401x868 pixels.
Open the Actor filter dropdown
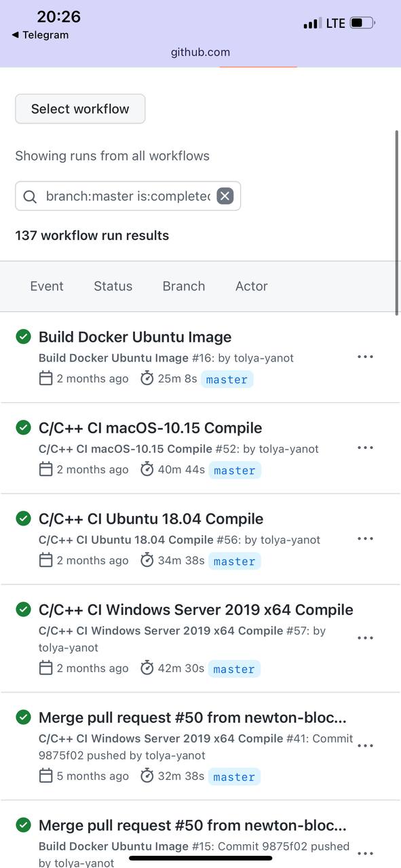tap(251, 286)
